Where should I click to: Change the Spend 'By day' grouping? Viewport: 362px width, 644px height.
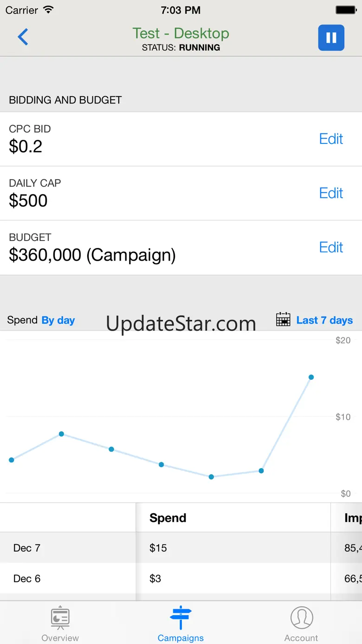coord(58,320)
